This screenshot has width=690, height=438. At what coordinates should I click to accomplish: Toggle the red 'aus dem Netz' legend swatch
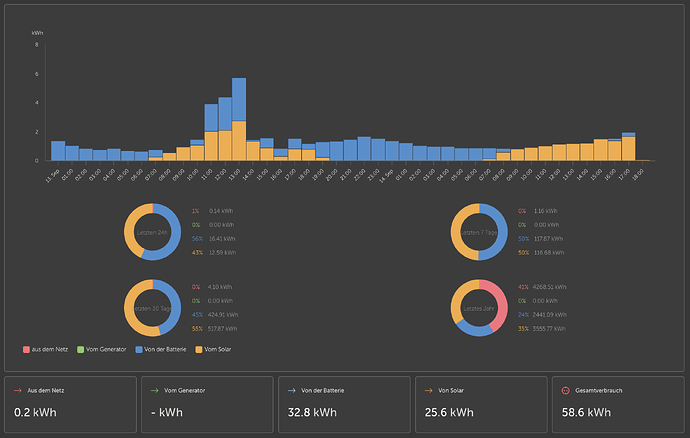(26, 350)
